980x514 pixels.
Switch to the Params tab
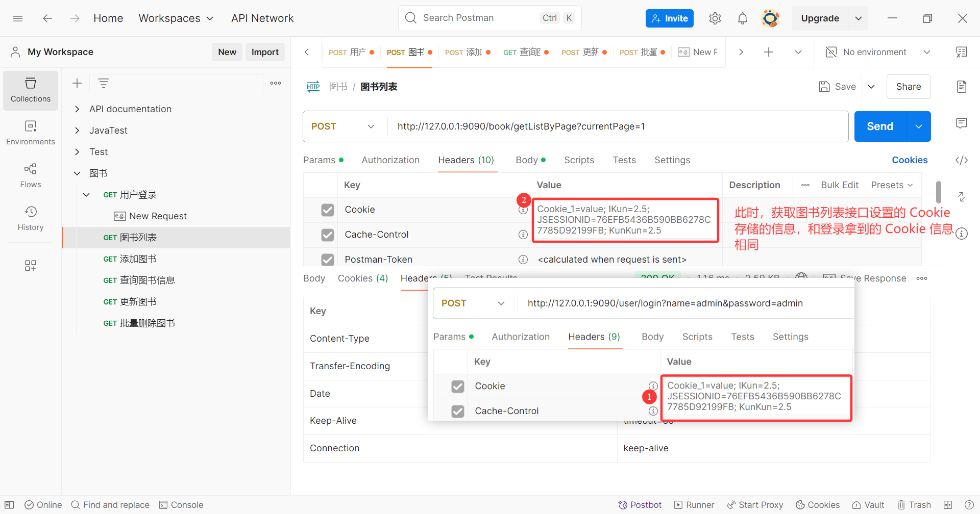point(323,160)
